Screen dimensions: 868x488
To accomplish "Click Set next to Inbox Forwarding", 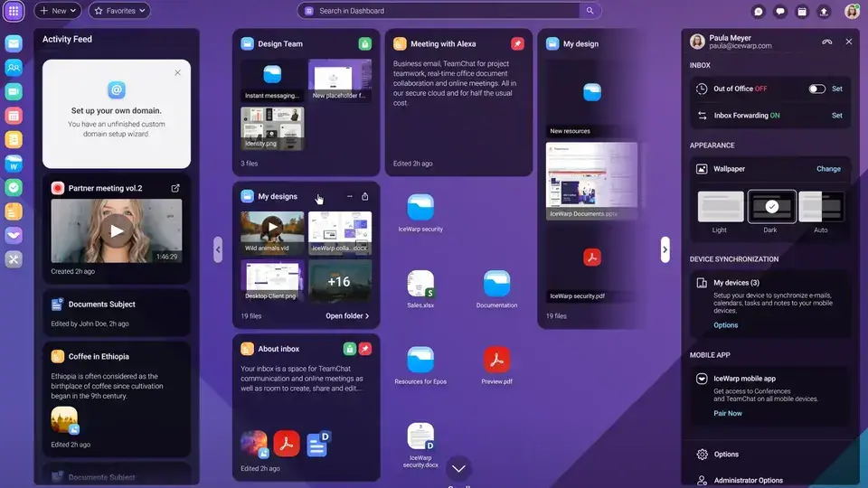I will click(x=837, y=115).
